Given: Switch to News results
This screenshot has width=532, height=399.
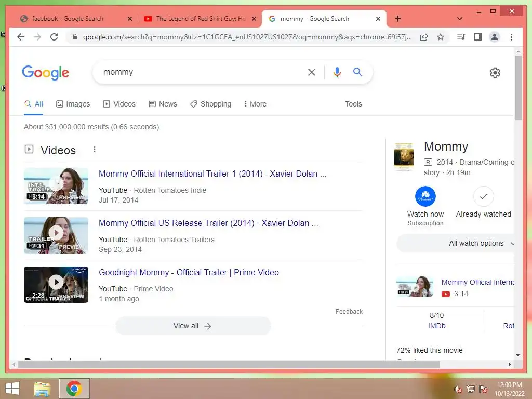Looking at the screenshot, I should 163,104.
